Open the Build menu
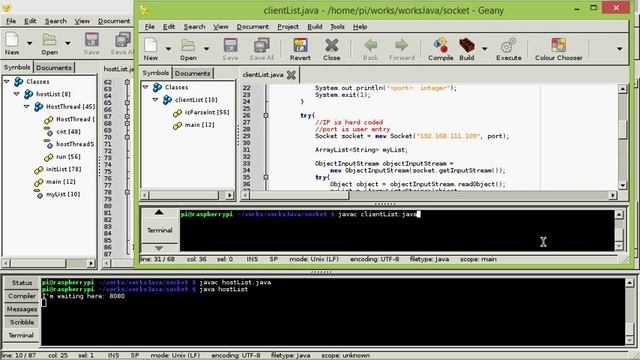640x360 pixels. pyautogui.click(x=315, y=27)
